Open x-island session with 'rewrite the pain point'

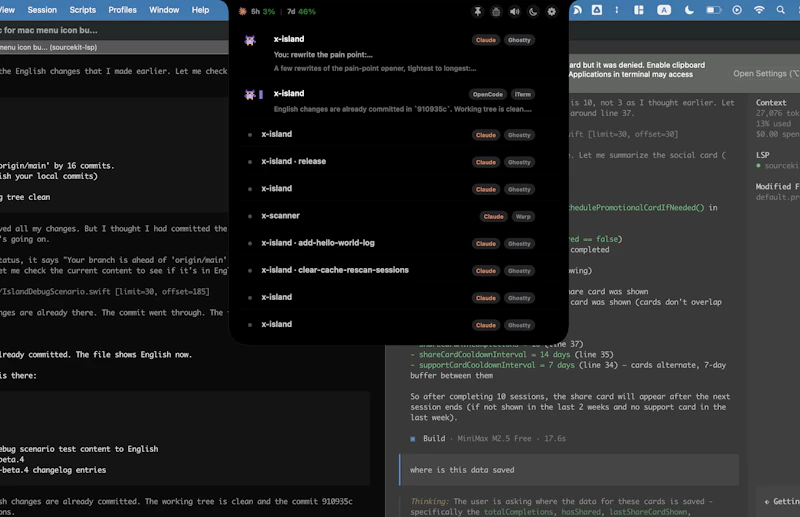coord(399,53)
